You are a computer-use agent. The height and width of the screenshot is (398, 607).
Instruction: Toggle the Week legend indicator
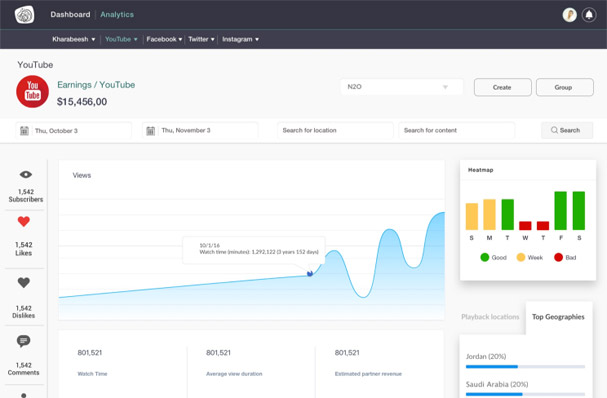[x=521, y=257]
